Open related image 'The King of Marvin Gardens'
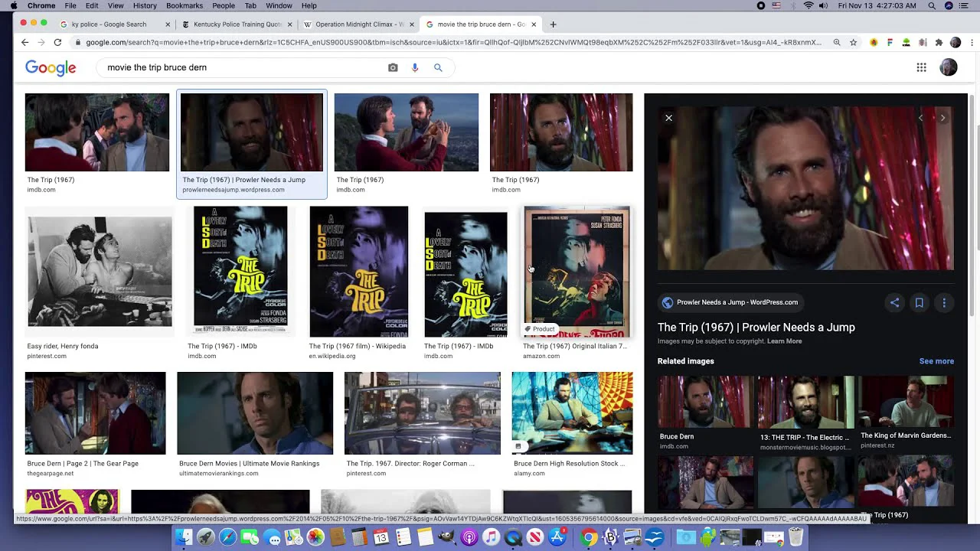 pyautogui.click(x=906, y=402)
